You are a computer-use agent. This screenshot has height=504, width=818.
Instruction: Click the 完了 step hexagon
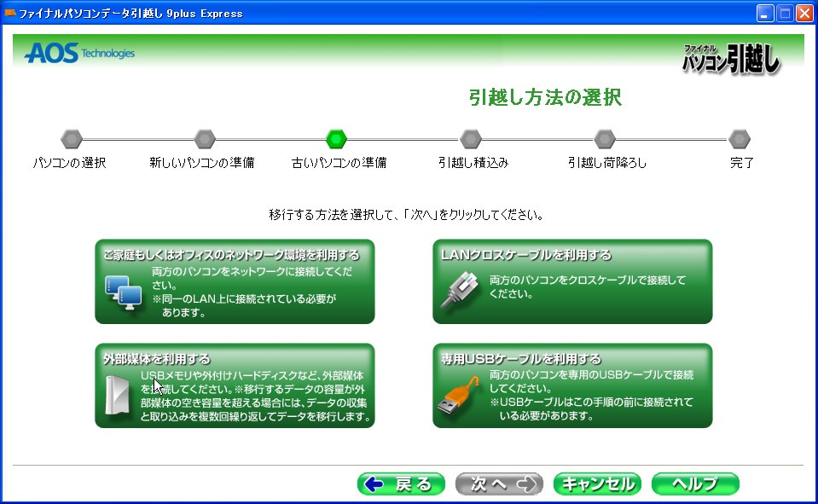(739, 138)
